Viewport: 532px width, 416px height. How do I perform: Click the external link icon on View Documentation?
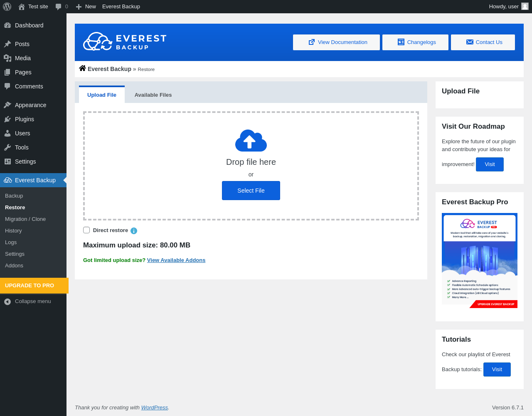pos(312,42)
